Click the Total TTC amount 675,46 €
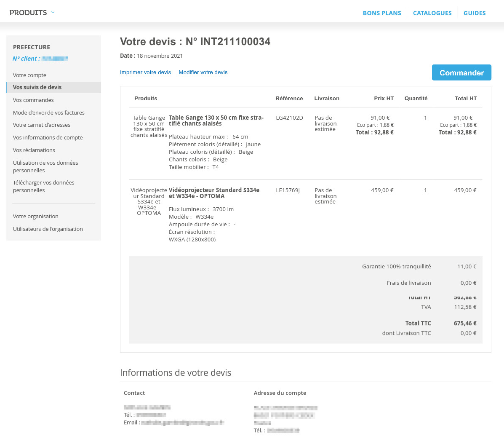Viewport: 504px width, 447px height. [x=465, y=323]
